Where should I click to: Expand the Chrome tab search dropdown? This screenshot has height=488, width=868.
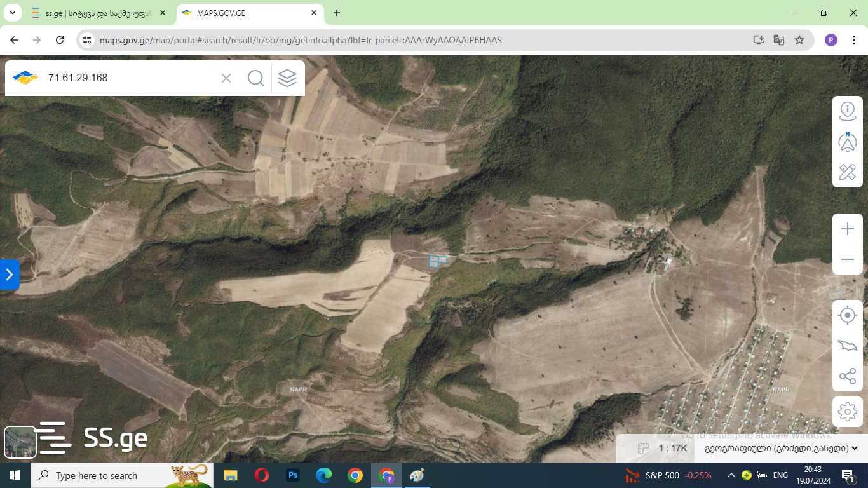click(12, 13)
